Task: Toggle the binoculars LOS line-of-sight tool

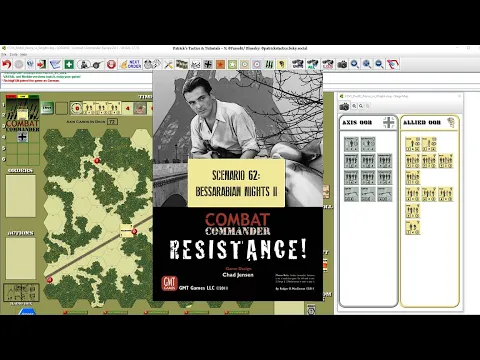Action: pos(328,64)
